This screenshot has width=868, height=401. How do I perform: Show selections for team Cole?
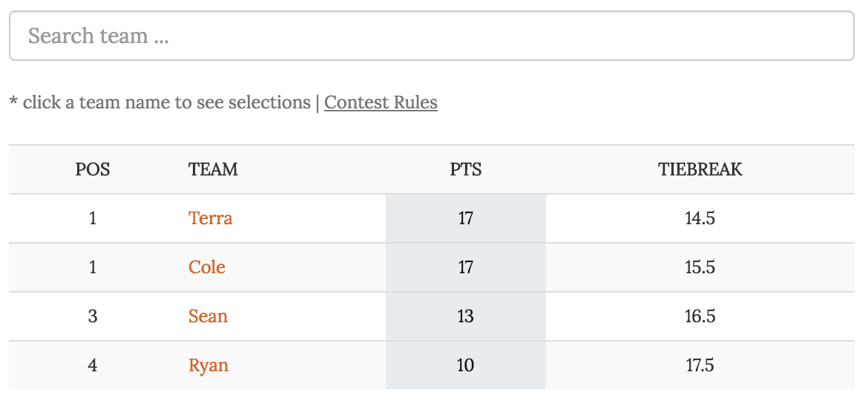pos(206,267)
